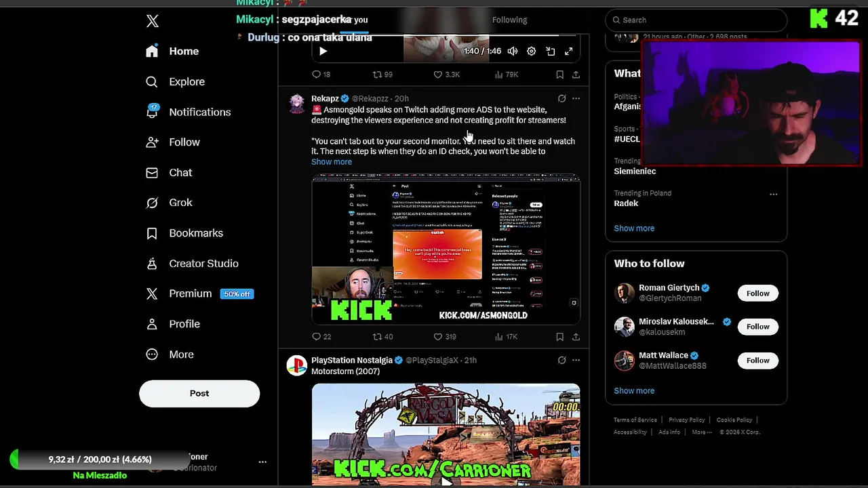The width and height of the screenshot is (868, 488).
Task: Switch to the Following tab
Action: (509, 20)
